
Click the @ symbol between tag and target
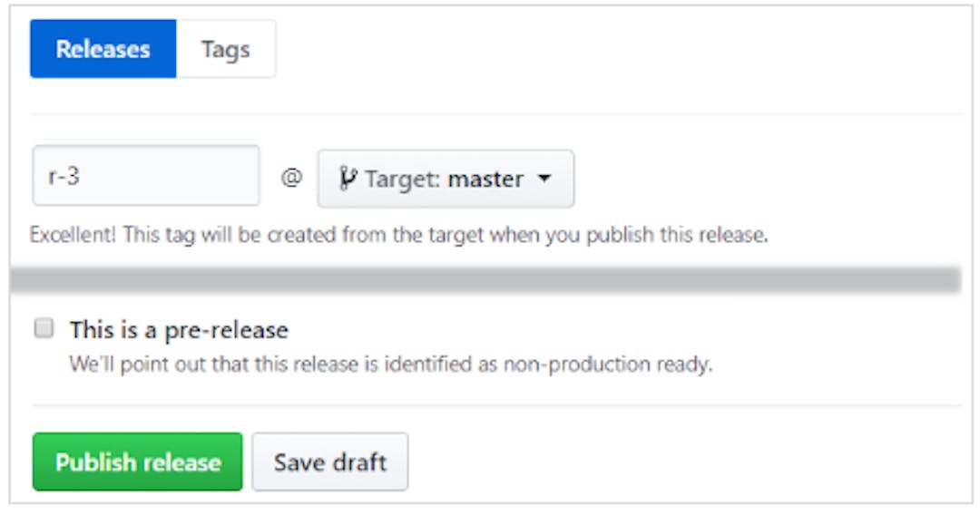point(291,178)
